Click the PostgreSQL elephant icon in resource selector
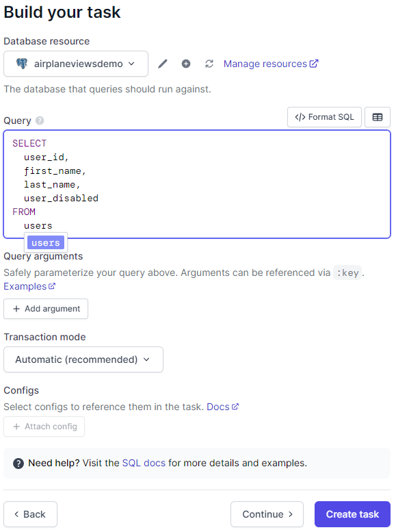The width and height of the screenshot is (396, 532). (x=22, y=64)
